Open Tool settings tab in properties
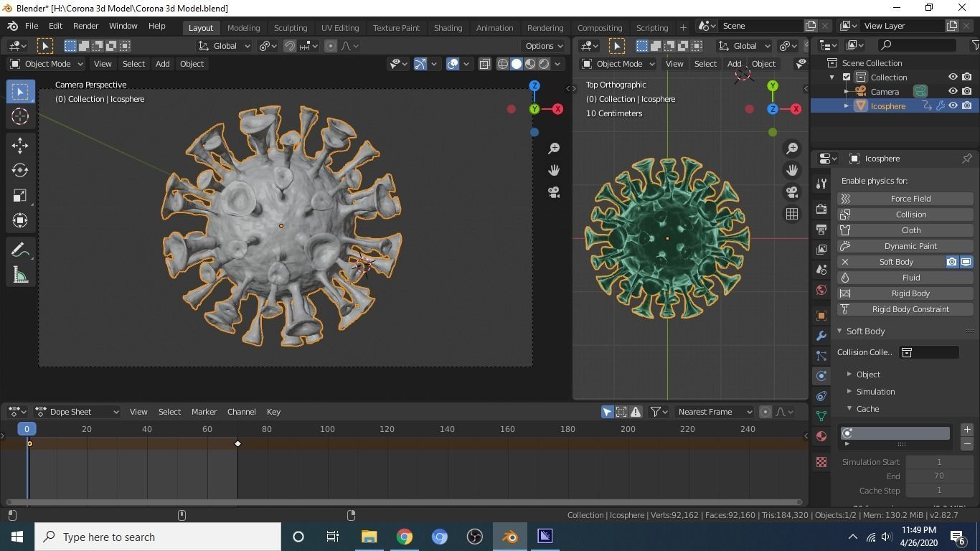 click(x=821, y=184)
